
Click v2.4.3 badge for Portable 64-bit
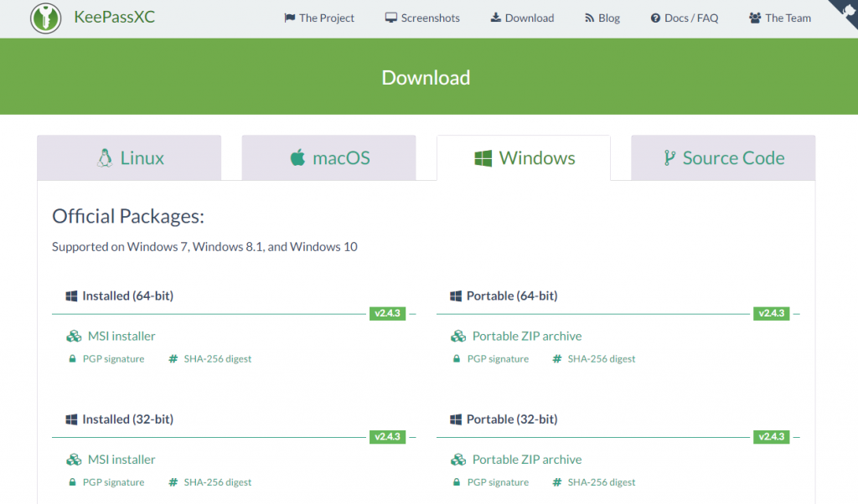772,313
